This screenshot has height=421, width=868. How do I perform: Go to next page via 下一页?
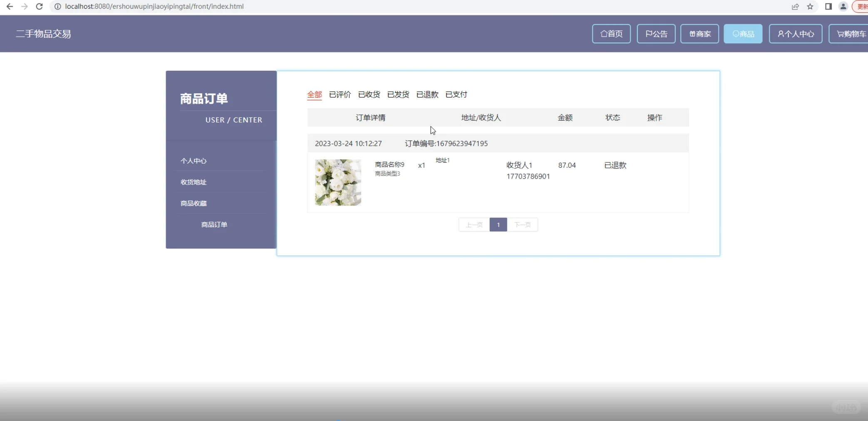coord(523,224)
